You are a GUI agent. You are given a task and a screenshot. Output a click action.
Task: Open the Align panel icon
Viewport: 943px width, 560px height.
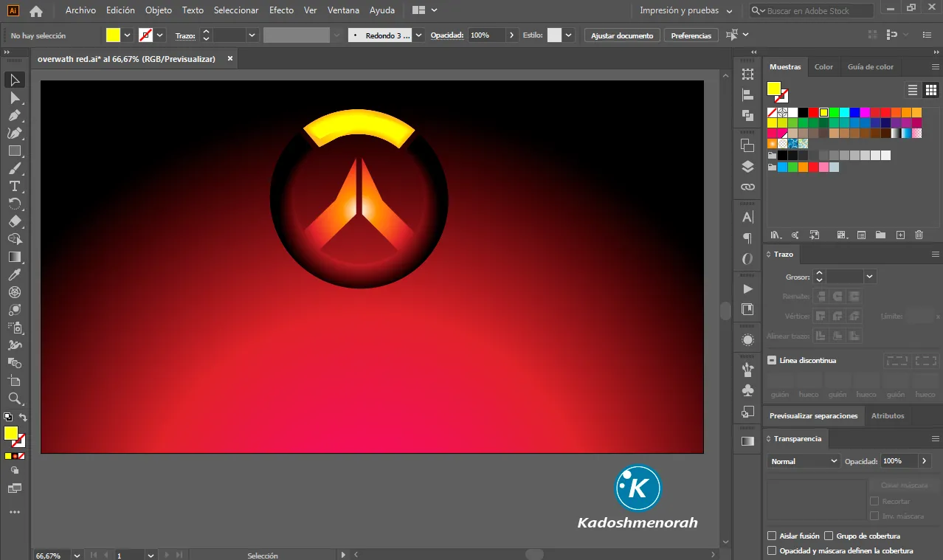coord(747,94)
